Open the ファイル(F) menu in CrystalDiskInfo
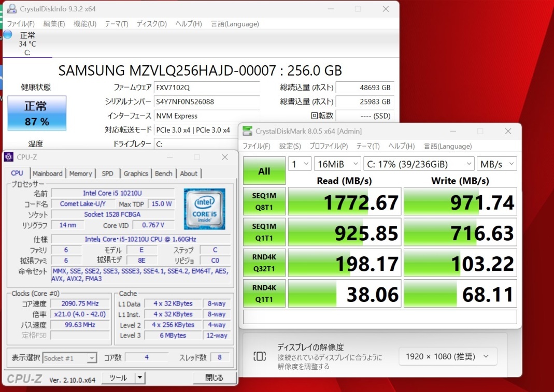Viewport: 554px width, 392px height. pyautogui.click(x=21, y=24)
